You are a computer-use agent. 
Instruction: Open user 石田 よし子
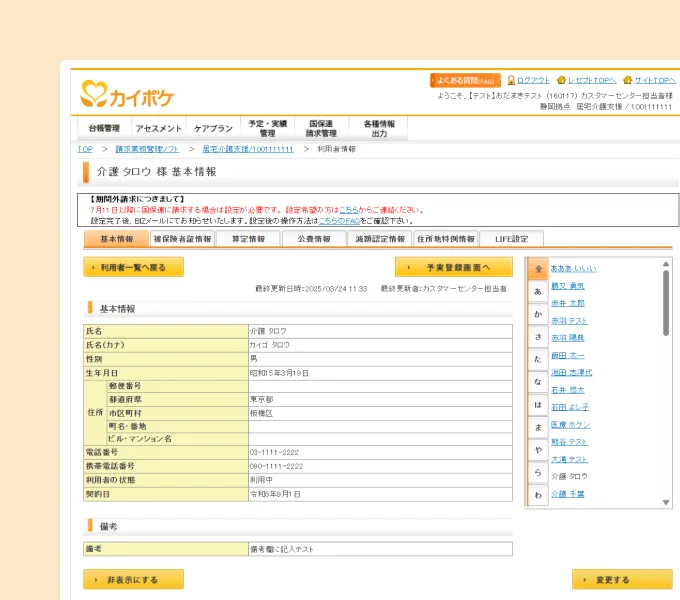[x=570, y=407]
